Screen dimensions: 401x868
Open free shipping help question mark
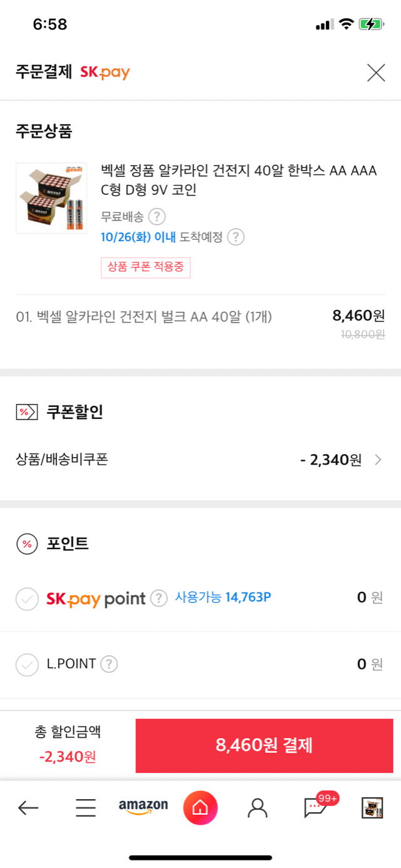pyautogui.click(x=157, y=217)
